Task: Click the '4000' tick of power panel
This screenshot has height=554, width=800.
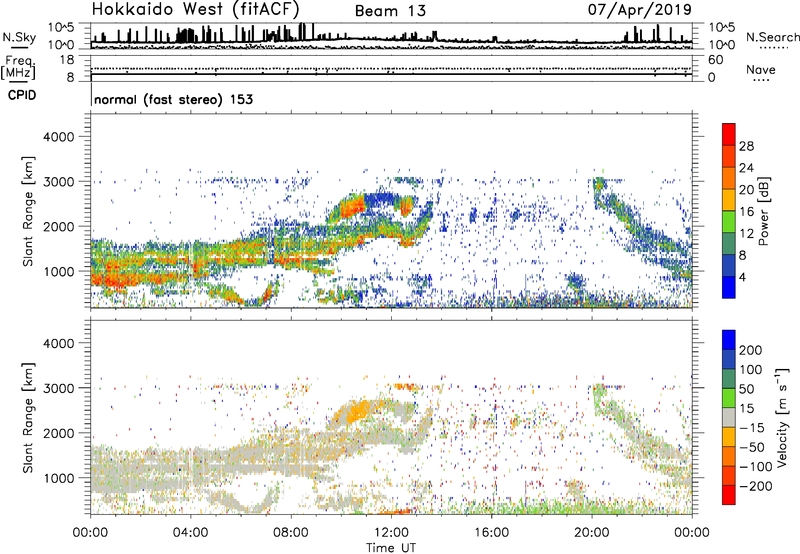Action: click(x=59, y=137)
